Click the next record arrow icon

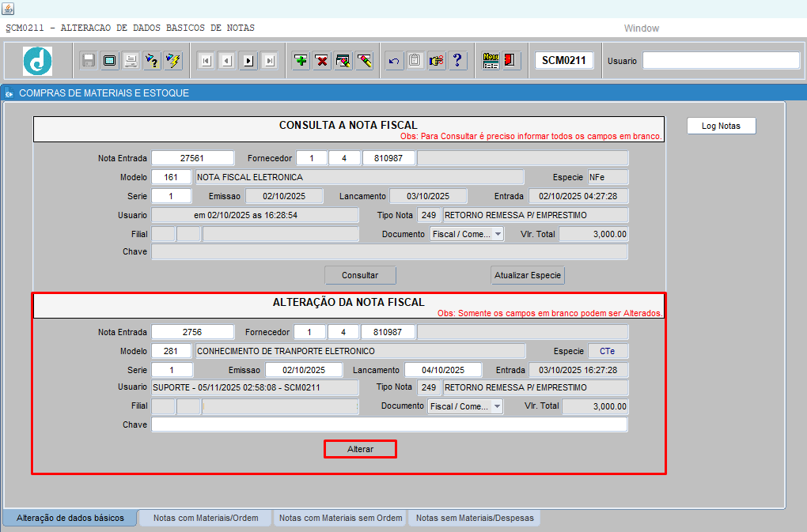[x=248, y=61]
